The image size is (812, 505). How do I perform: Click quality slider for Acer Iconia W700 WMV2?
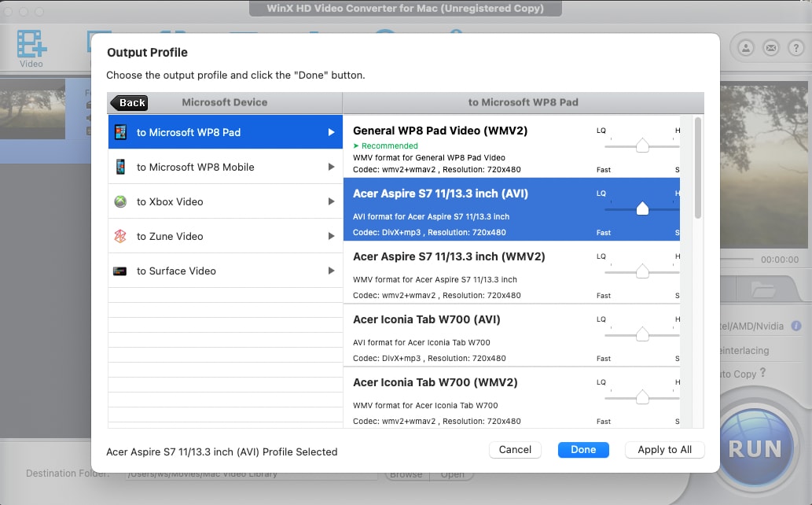(642, 397)
